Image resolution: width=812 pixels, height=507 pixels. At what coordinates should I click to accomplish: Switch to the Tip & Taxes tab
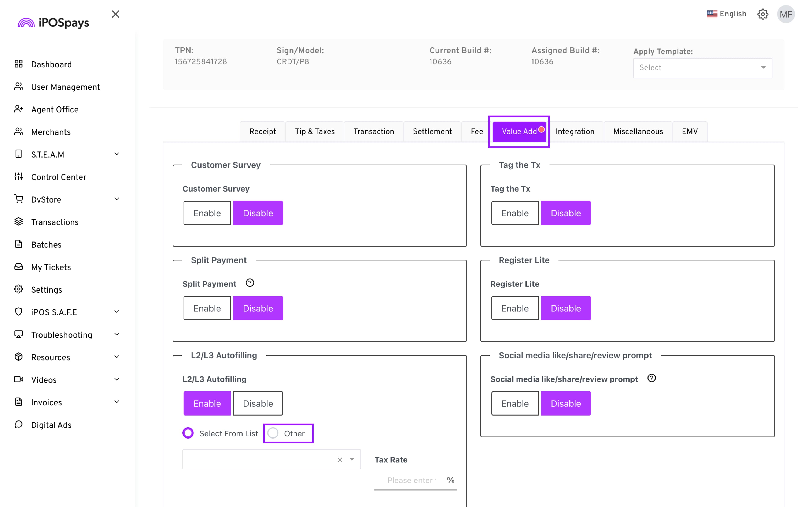coord(314,131)
